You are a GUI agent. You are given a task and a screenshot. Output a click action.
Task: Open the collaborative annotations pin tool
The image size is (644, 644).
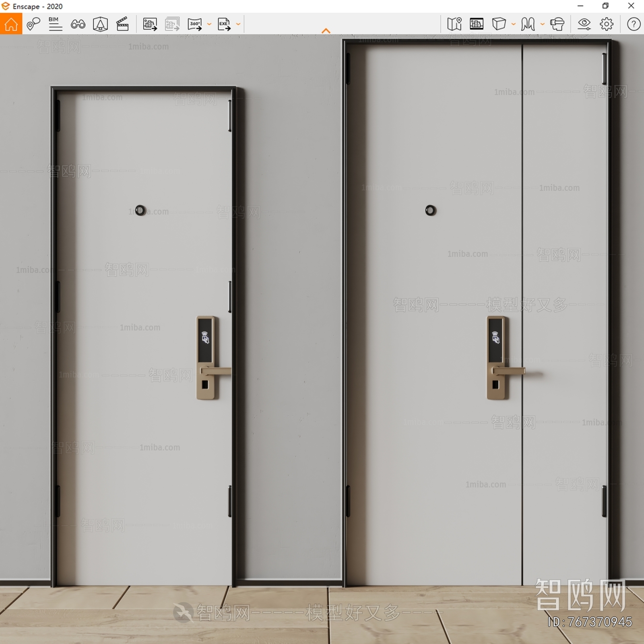click(33, 24)
